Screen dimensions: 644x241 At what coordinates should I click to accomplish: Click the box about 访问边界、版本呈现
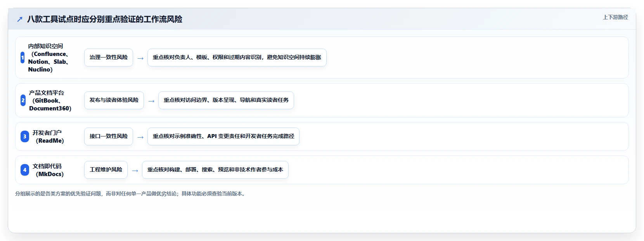coord(226,100)
